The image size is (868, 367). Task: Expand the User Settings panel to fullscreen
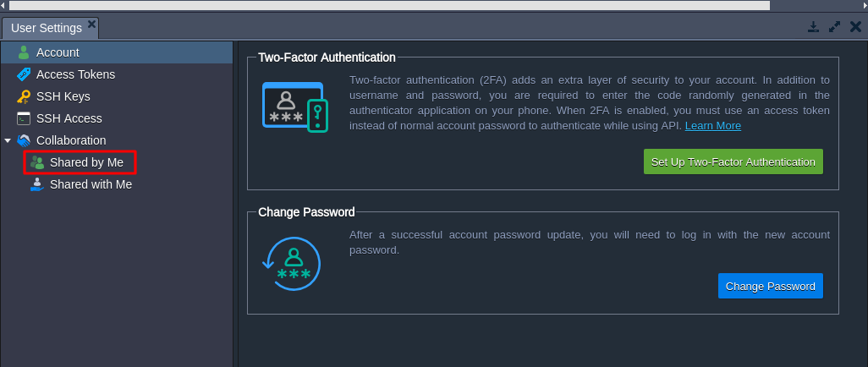(835, 27)
